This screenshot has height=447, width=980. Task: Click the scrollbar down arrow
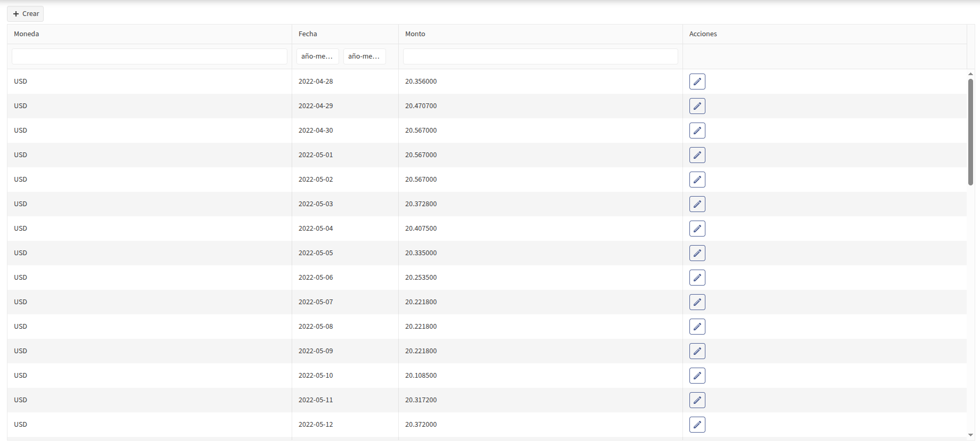tap(971, 435)
